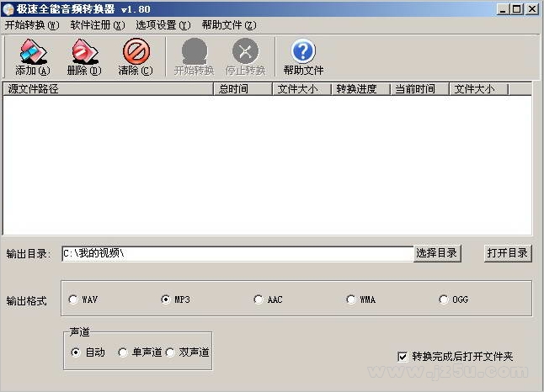Image resolution: width=544 pixels, height=392 pixels.
Task: Click the 选择目录 button
Action: pyautogui.click(x=437, y=253)
